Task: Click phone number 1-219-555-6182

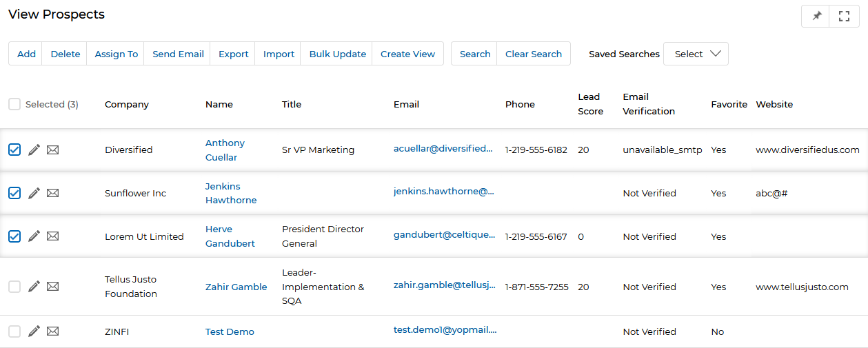Action: click(536, 150)
